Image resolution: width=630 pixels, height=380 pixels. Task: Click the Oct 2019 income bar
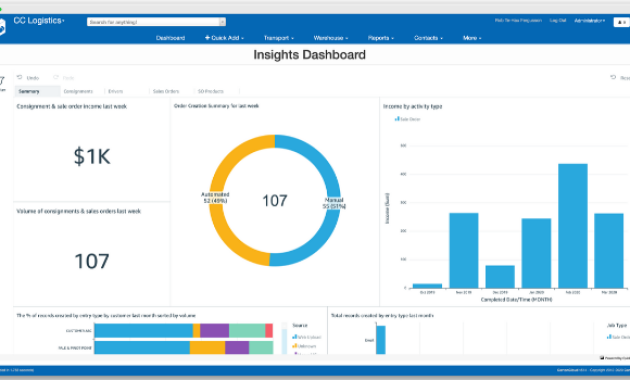(427, 286)
